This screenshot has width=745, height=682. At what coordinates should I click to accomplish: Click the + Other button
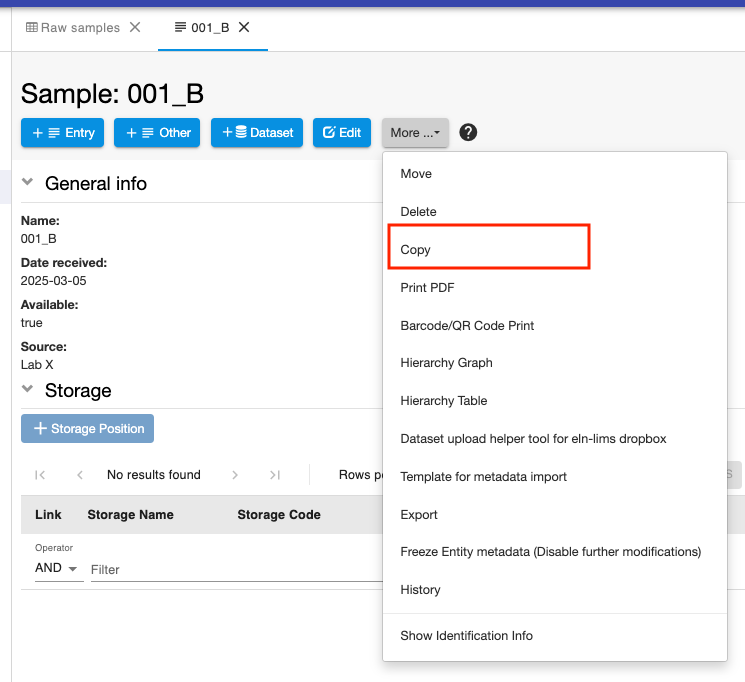click(157, 133)
